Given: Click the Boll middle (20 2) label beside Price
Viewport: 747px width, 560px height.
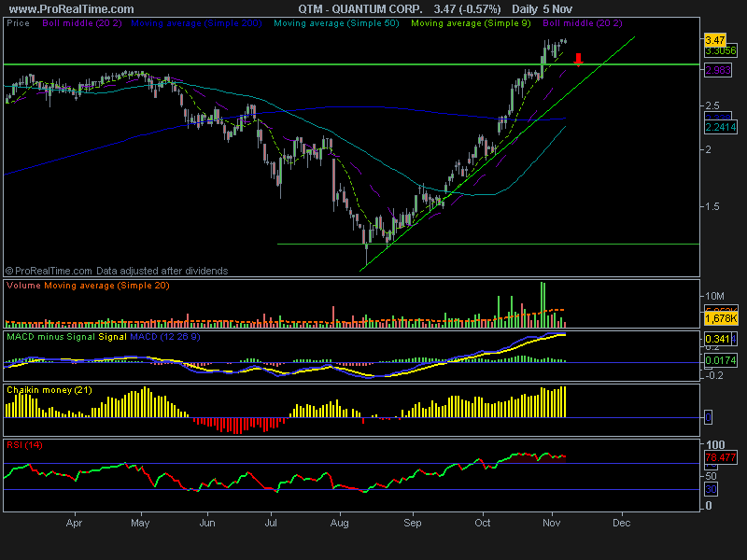Looking at the screenshot, I should (82, 22).
